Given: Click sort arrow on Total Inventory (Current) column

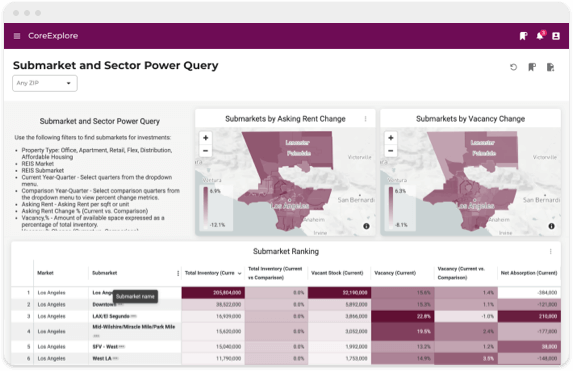Looking at the screenshot, I should (x=240, y=273).
